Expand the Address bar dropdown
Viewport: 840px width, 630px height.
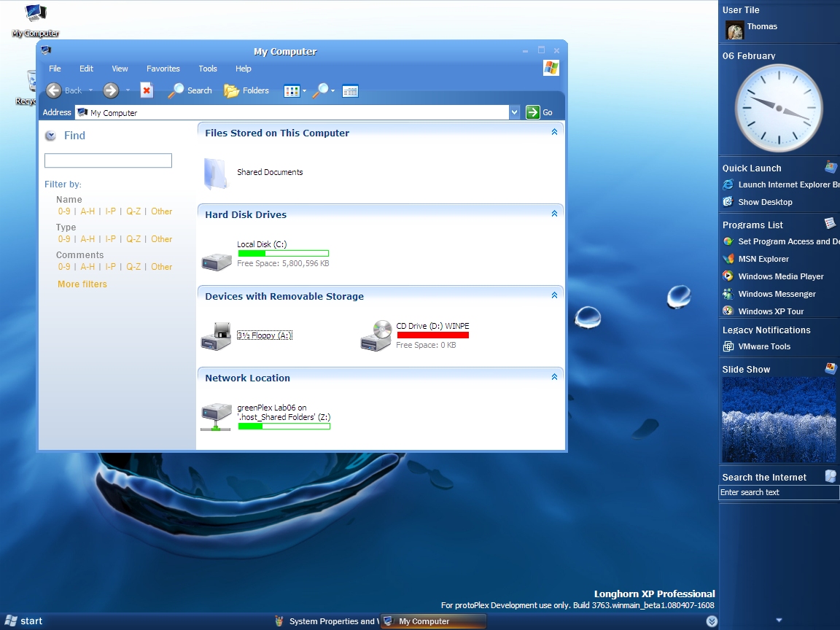(x=514, y=112)
